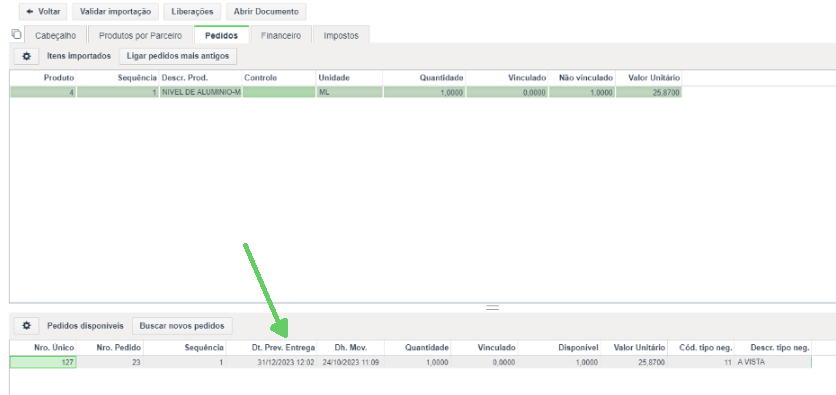
Task: Open gear settings for Pedidos disponíveis
Action: point(26,326)
